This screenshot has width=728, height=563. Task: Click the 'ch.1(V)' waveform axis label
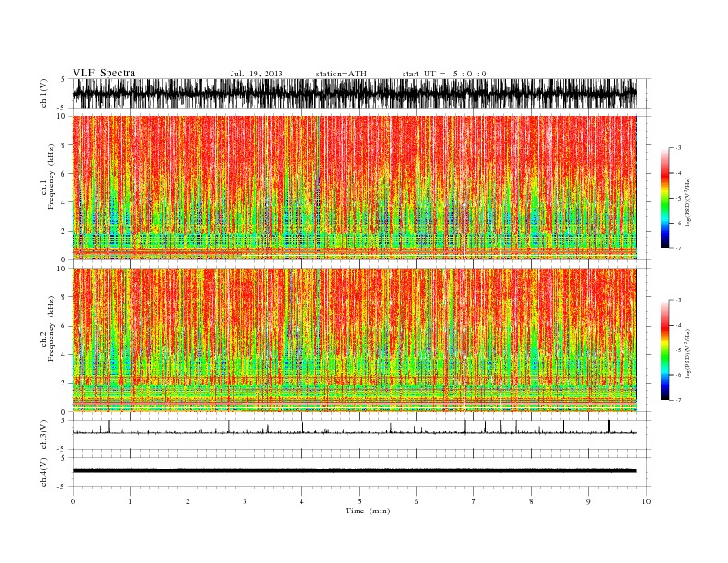(x=44, y=93)
